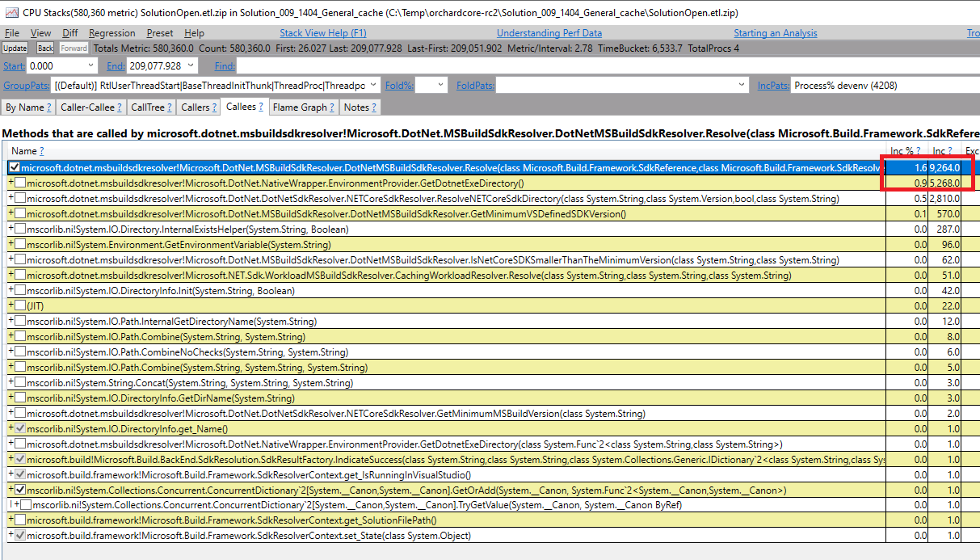Check the GetMinimumVSDefinedSDKVersion row checkbox

tap(20, 213)
